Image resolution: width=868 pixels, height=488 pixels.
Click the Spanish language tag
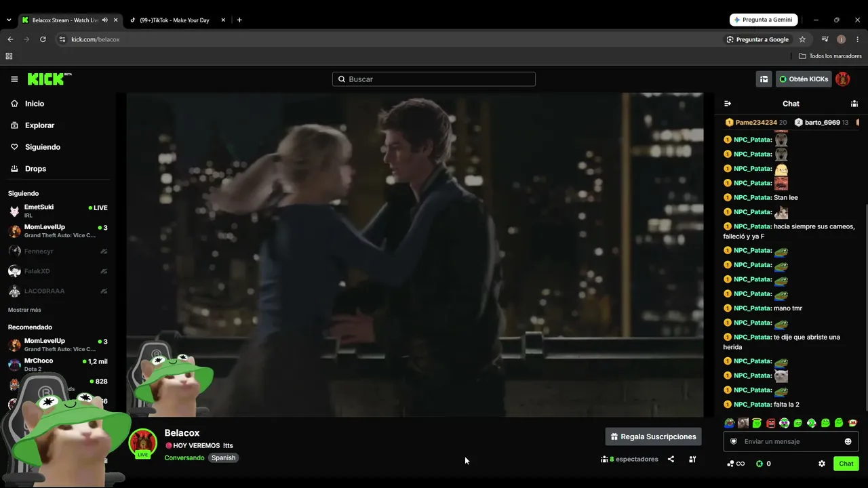[223, 457]
